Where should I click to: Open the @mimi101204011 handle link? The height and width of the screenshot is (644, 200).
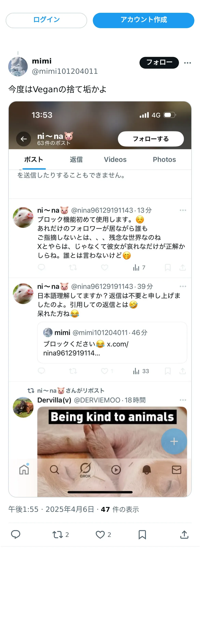point(65,72)
